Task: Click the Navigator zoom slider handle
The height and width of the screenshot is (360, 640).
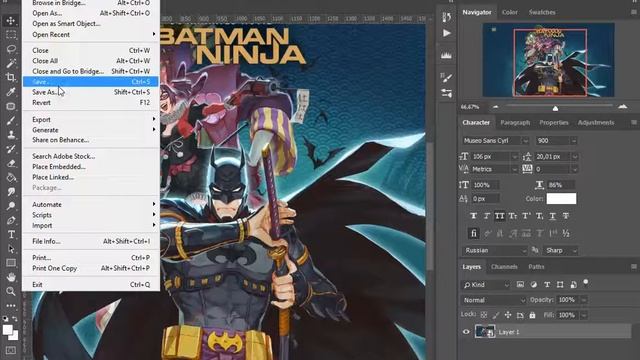Action: click(555, 108)
